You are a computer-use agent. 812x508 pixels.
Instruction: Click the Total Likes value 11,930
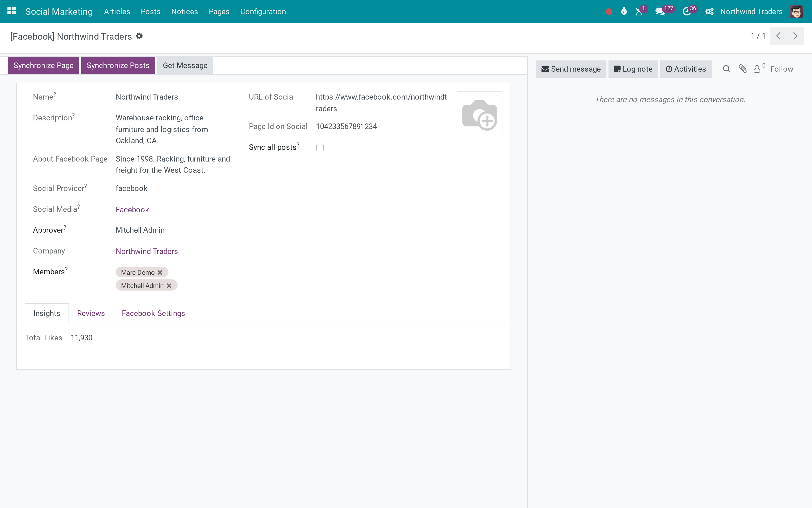tap(81, 338)
